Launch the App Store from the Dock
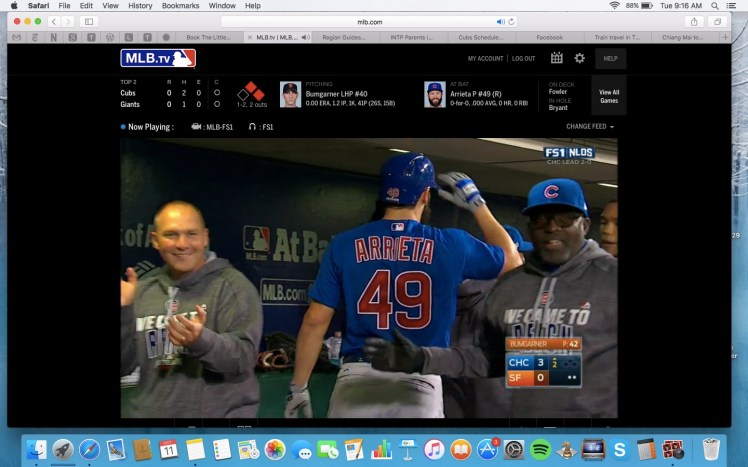 click(x=487, y=449)
